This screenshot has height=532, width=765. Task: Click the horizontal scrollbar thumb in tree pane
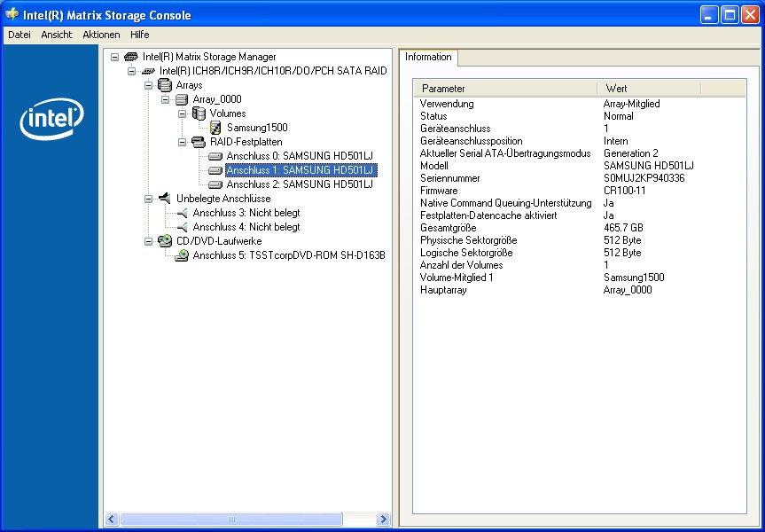(231, 519)
